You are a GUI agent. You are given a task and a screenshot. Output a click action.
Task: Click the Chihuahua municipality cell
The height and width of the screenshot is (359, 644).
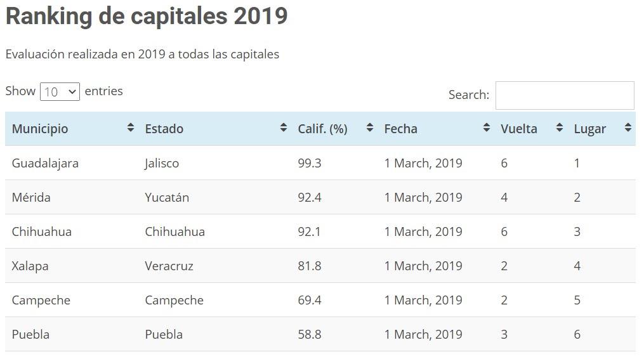[42, 232]
